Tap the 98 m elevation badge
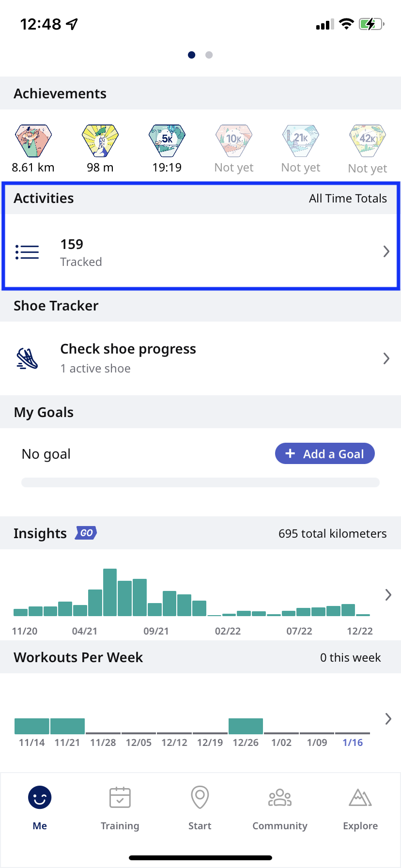 coord(100,141)
